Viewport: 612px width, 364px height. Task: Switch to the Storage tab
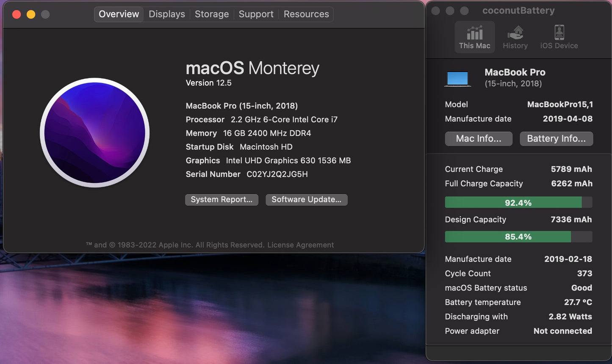[x=212, y=14]
